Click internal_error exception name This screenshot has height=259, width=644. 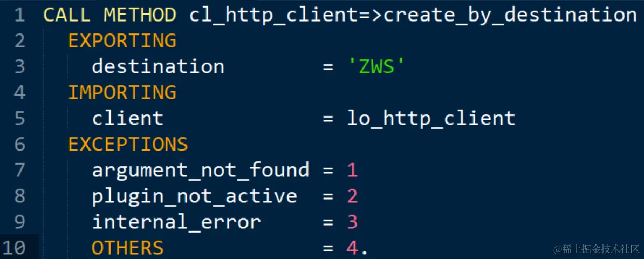pyautogui.click(x=176, y=222)
